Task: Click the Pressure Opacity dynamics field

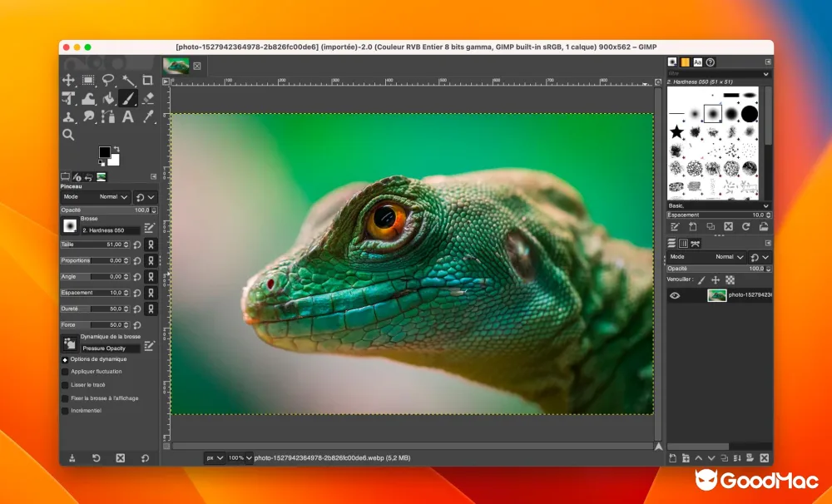Action: pyautogui.click(x=111, y=348)
